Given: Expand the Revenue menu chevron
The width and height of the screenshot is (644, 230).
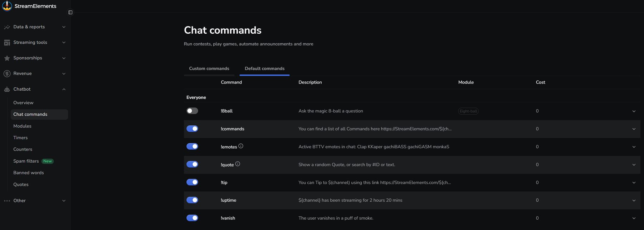Looking at the screenshot, I should pyautogui.click(x=64, y=74).
